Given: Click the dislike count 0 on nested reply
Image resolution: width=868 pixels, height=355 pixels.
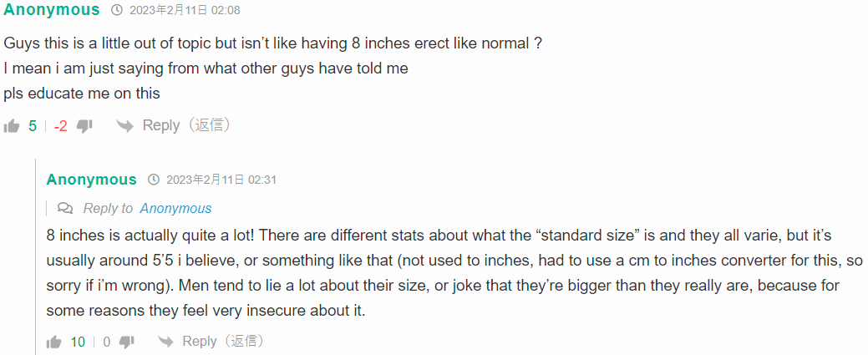Looking at the screenshot, I should [x=107, y=342].
